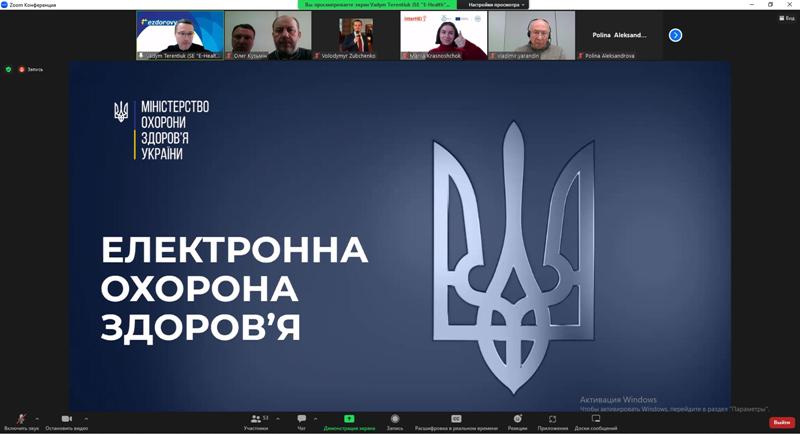Select Vladimir Yarandin's video thumbnail

[532, 36]
